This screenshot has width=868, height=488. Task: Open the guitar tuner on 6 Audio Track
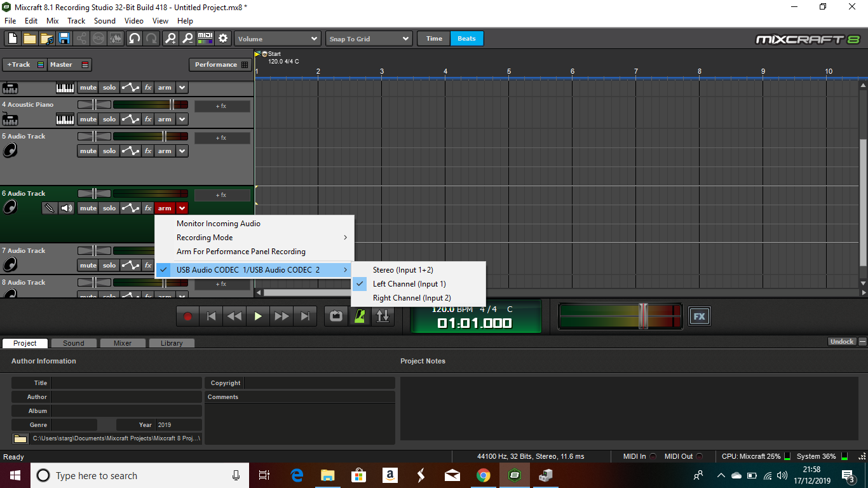[x=50, y=208]
